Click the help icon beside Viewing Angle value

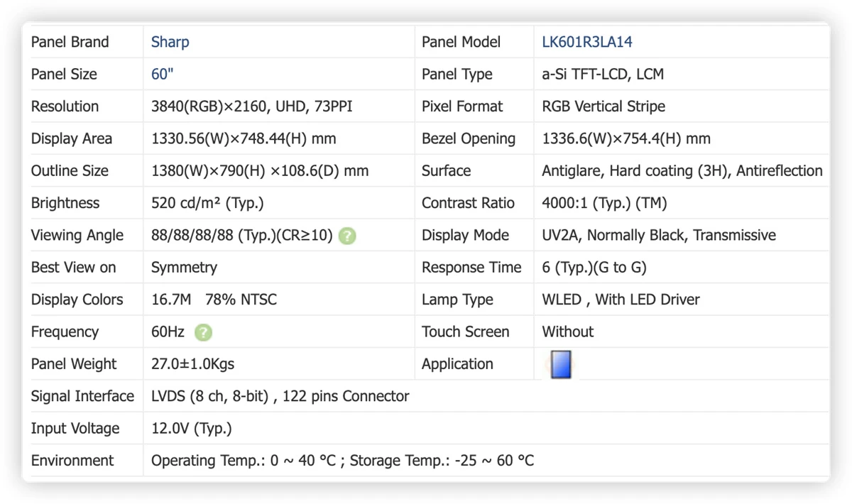pos(347,236)
